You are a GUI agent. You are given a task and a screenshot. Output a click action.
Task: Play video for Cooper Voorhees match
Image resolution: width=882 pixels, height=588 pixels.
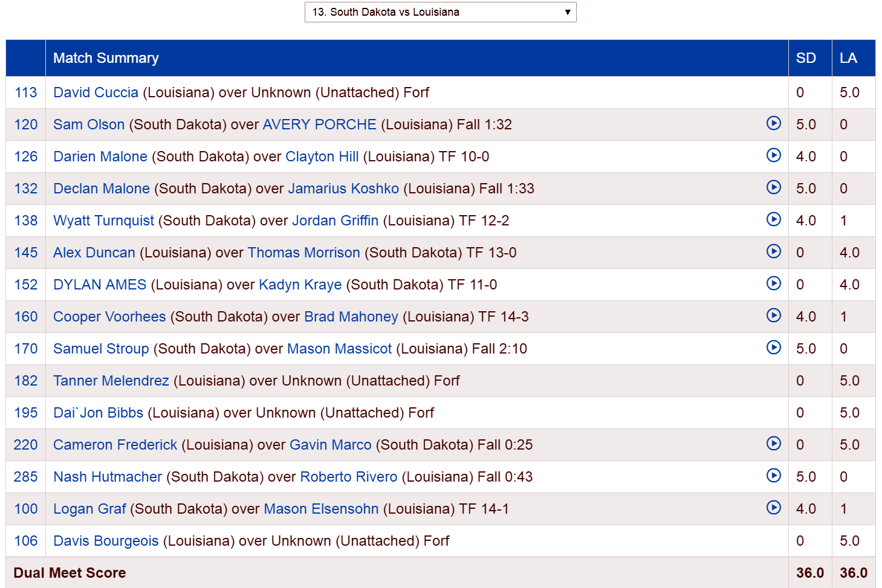tap(773, 315)
